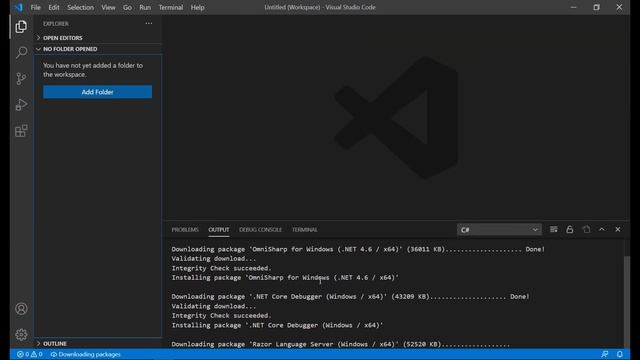Click the Downloading package 'Razor Language Server' line
640x360 pixels.
(x=341, y=344)
